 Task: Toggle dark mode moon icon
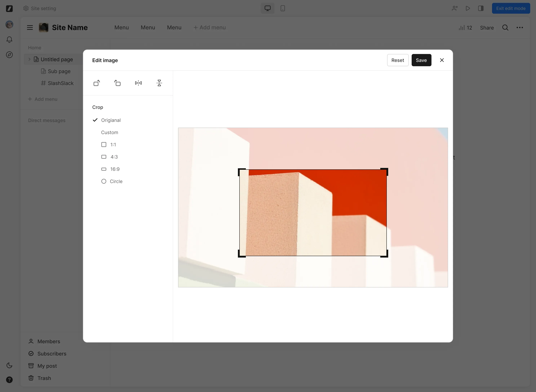(x=9, y=365)
